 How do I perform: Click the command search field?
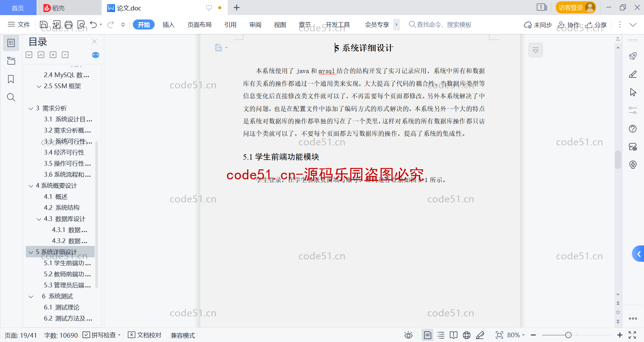coord(440,24)
